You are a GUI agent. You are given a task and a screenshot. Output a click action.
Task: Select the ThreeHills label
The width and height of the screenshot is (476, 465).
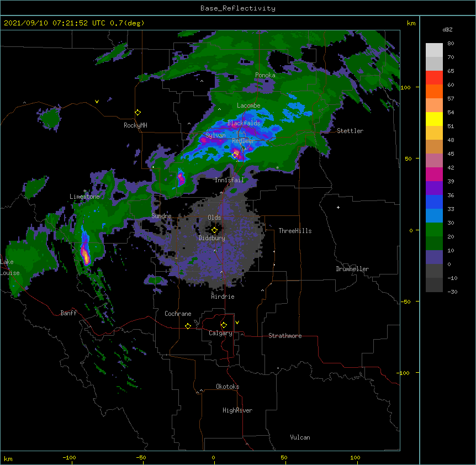coord(295,231)
